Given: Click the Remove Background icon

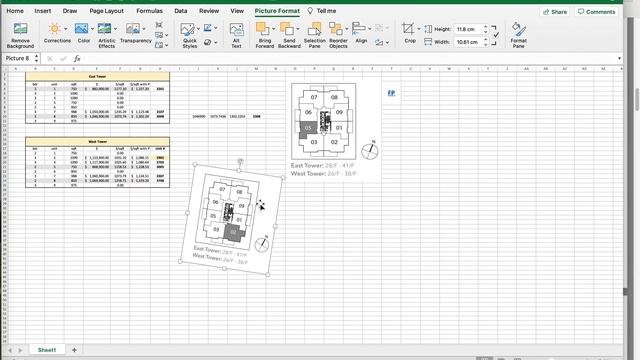Looking at the screenshot, I should point(20,29).
